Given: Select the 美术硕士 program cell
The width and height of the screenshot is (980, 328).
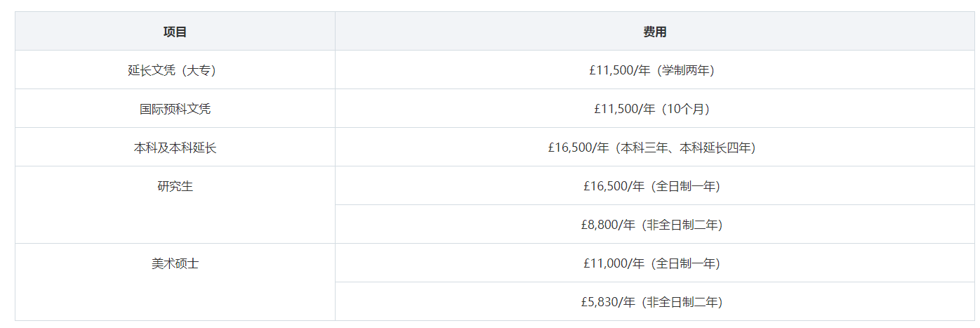Looking at the screenshot, I should point(175,282).
